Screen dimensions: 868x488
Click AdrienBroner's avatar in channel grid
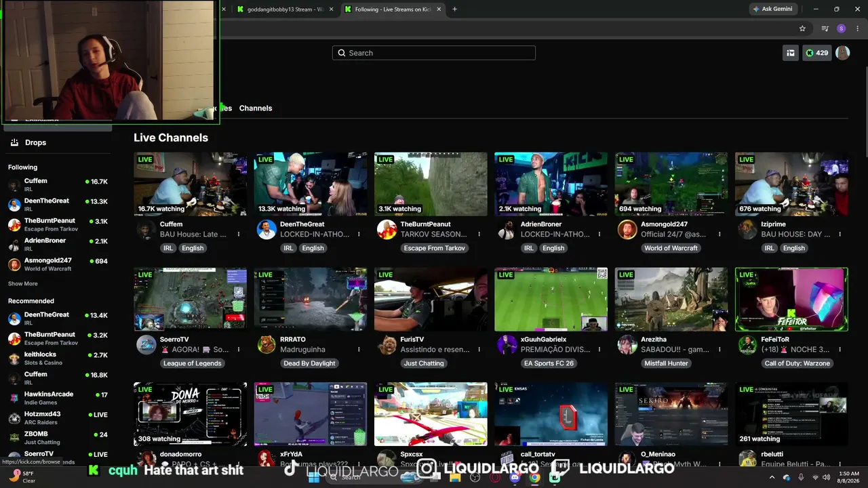pyautogui.click(x=507, y=230)
